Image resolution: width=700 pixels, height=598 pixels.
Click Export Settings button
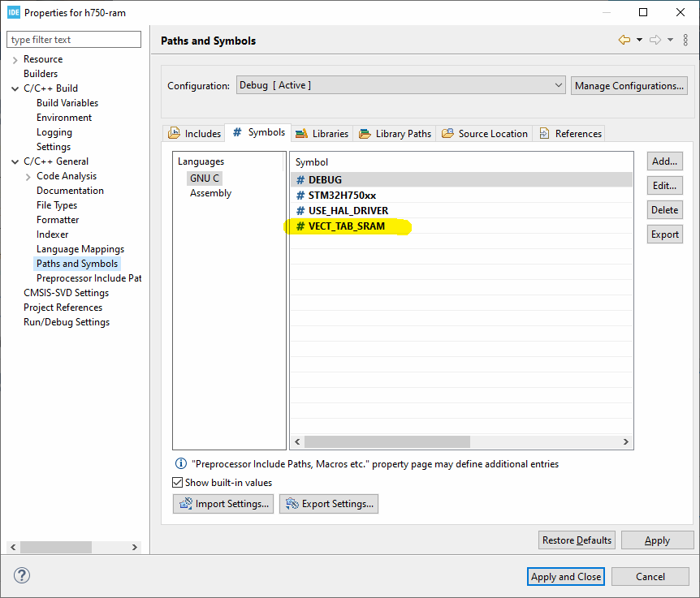329,503
